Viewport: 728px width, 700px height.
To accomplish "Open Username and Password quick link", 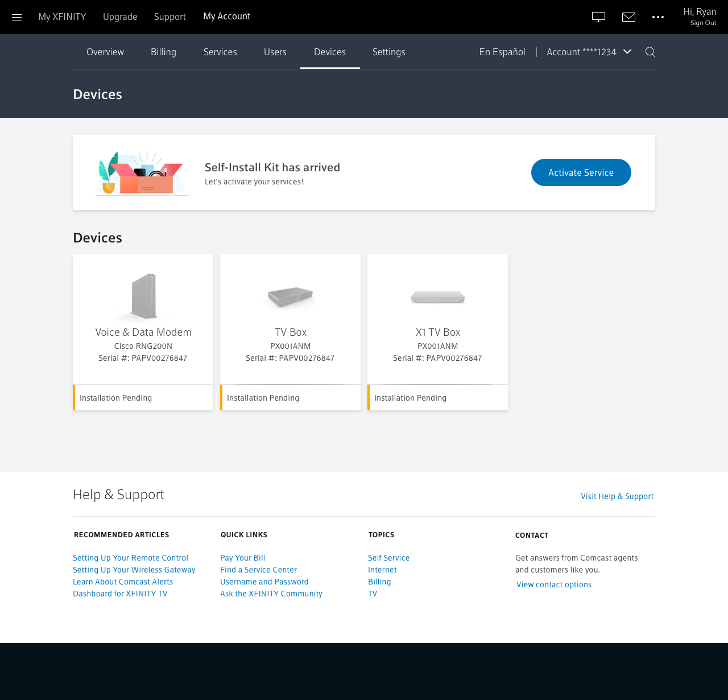I will (264, 582).
